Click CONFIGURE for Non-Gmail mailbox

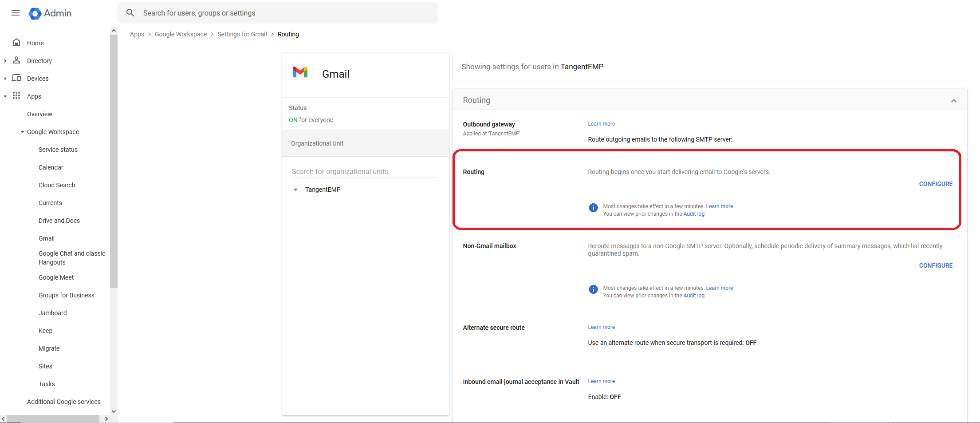pos(936,265)
